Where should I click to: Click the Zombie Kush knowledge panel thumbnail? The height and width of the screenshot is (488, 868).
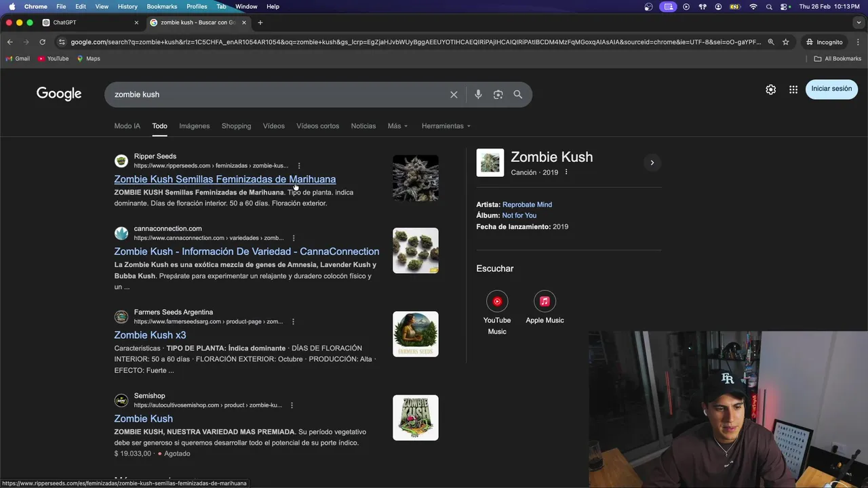[x=490, y=163]
